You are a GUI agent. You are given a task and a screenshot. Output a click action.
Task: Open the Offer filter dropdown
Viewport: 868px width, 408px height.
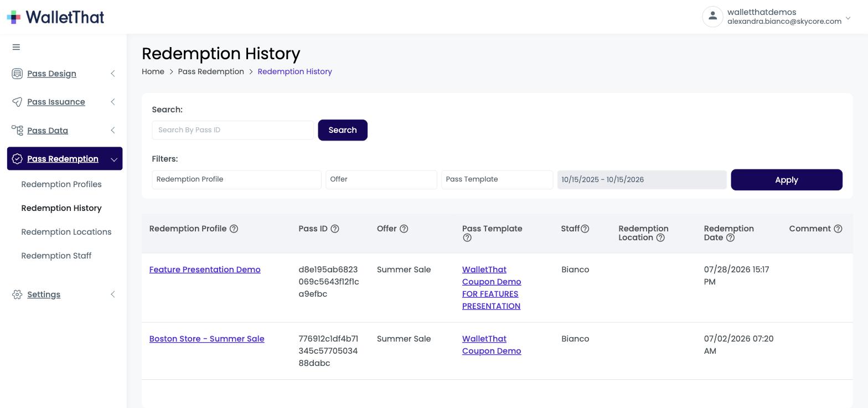tap(381, 179)
